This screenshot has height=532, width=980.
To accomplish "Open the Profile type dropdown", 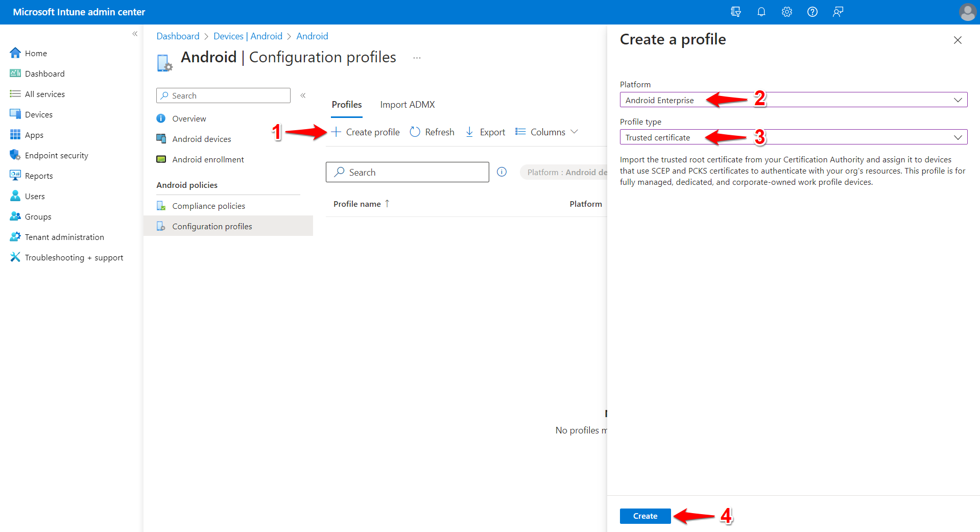I will coord(794,137).
